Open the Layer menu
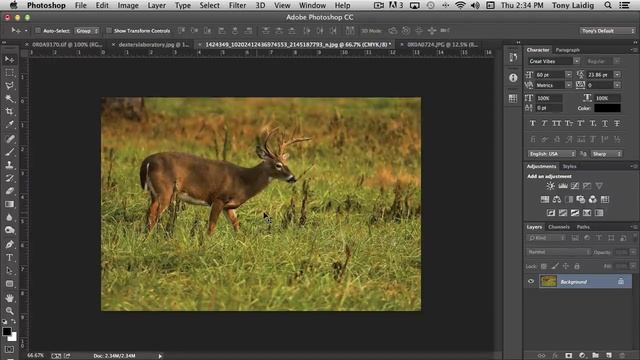Image resolution: width=640 pixels, height=360 pixels. [x=157, y=5]
